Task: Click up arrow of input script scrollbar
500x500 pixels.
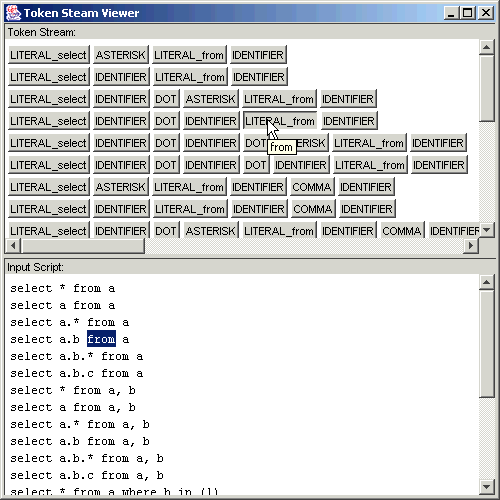Action: click(486, 282)
